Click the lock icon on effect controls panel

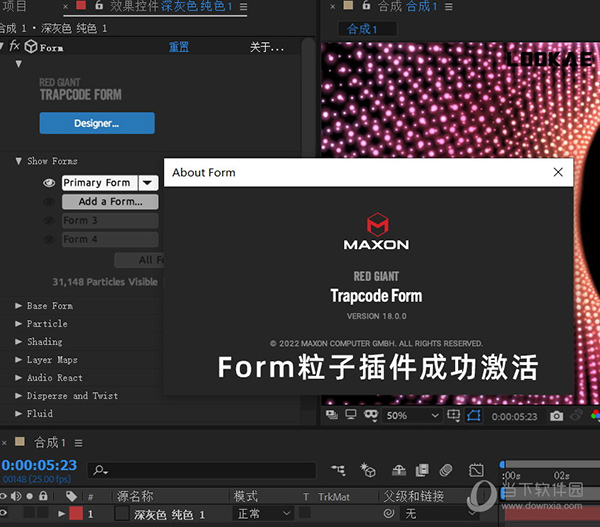coord(99,5)
